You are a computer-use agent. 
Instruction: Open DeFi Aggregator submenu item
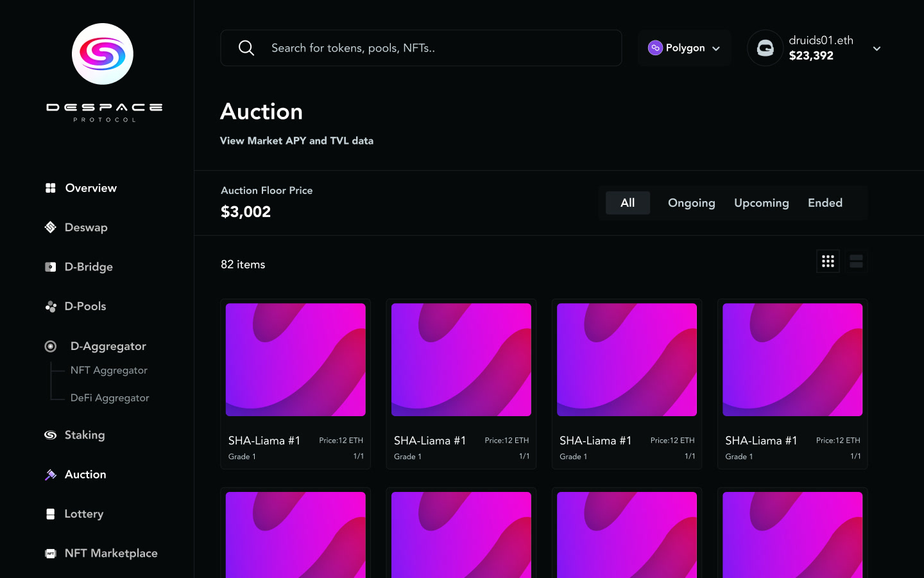click(110, 398)
